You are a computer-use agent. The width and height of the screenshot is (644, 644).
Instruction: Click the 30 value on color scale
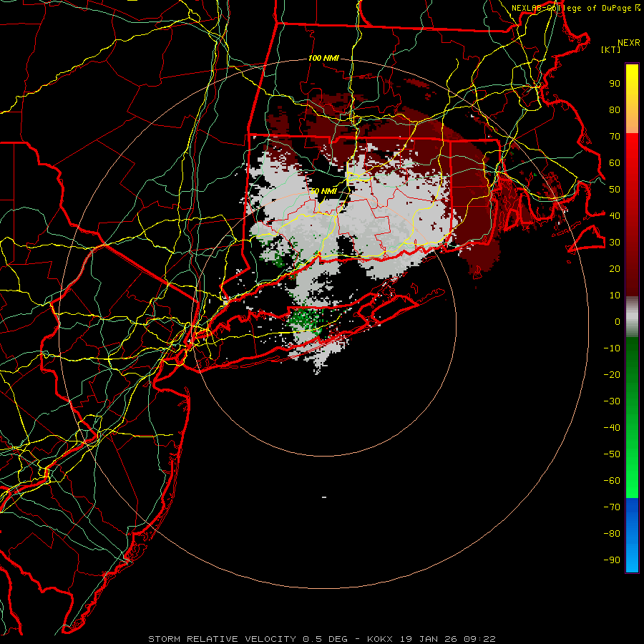(615, 243)
